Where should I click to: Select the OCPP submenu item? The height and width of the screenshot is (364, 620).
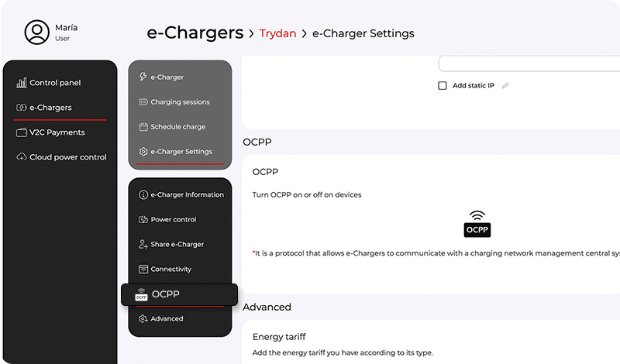[179, 294]
